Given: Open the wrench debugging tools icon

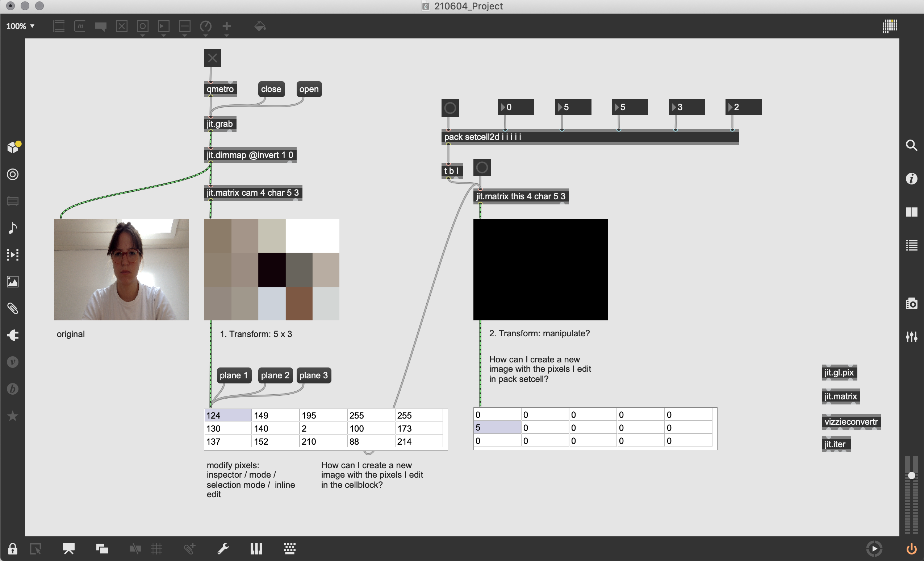Looking at the screenshot, I should pyautogui.click(x=223, y=549).
